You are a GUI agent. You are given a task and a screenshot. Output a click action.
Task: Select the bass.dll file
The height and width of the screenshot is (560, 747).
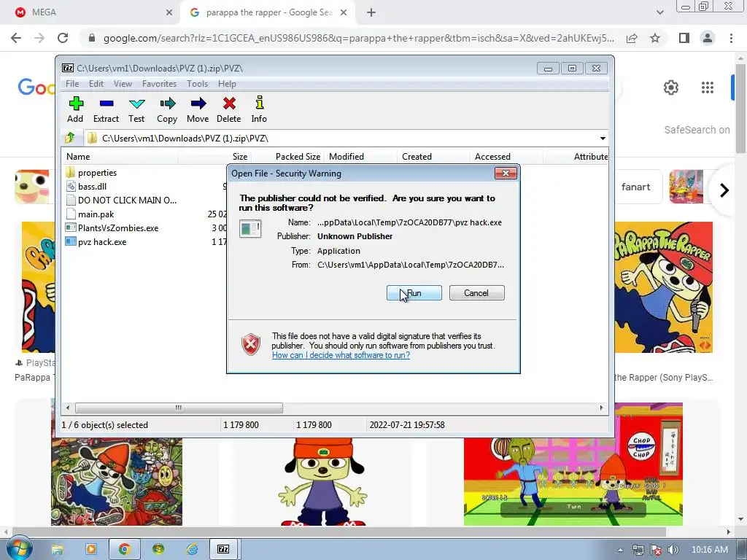[92, 187]
